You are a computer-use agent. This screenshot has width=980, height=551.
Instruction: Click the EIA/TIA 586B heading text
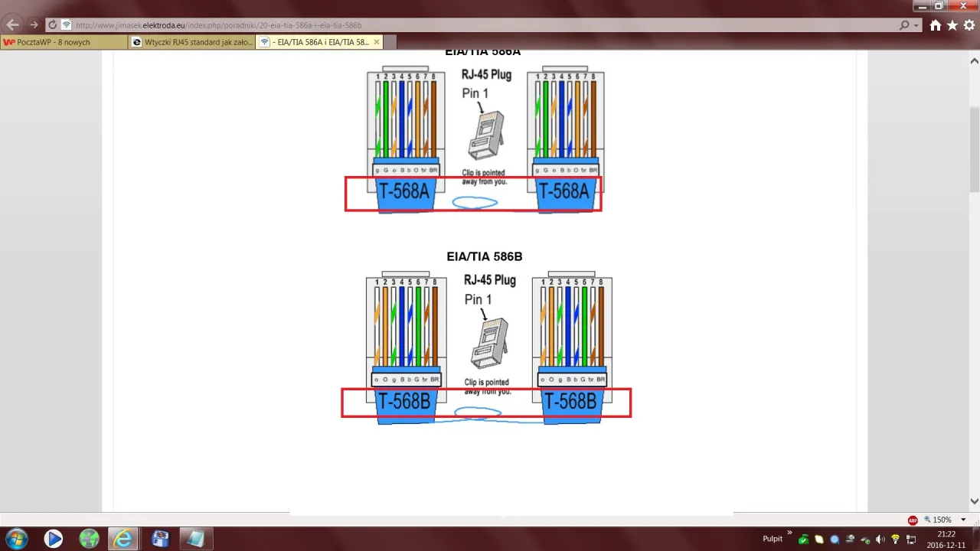pos(485,257)
